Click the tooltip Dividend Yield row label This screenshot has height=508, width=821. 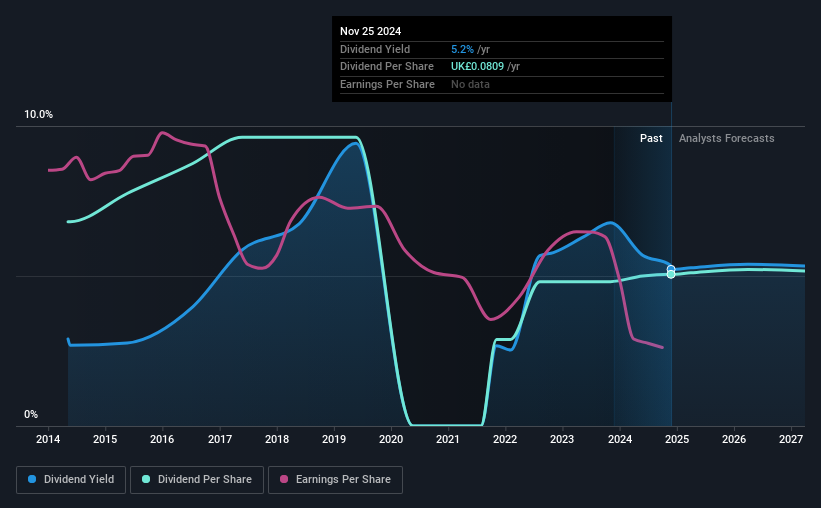pyautogui.click(x=375, y=49)
